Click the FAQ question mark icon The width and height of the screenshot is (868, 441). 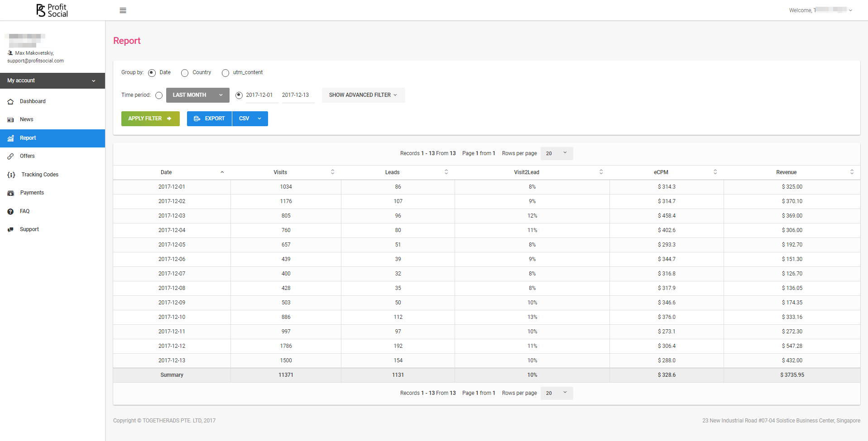(11, 212)
